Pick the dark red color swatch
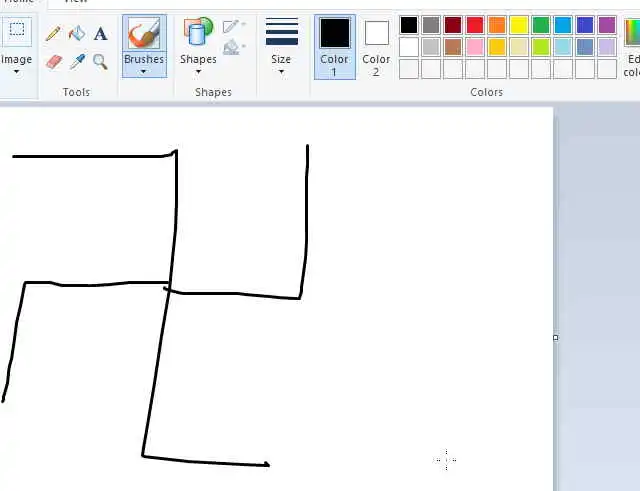Image resolution: width=640 pixels, height=491 pixels. click(x=453, y=25)
